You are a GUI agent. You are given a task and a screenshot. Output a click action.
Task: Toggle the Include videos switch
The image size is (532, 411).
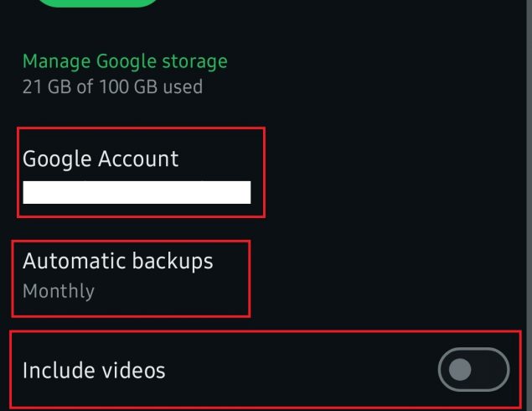[473, 370]
